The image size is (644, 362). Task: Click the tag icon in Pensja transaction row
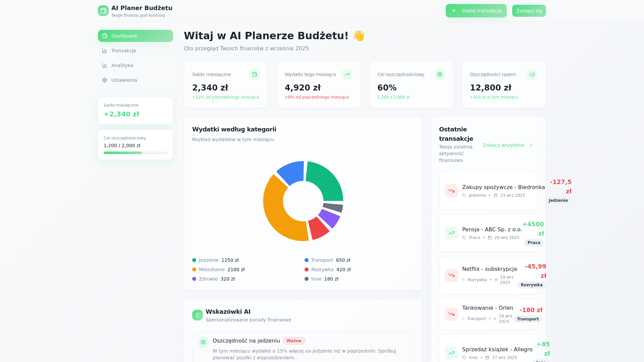(464, 238)
